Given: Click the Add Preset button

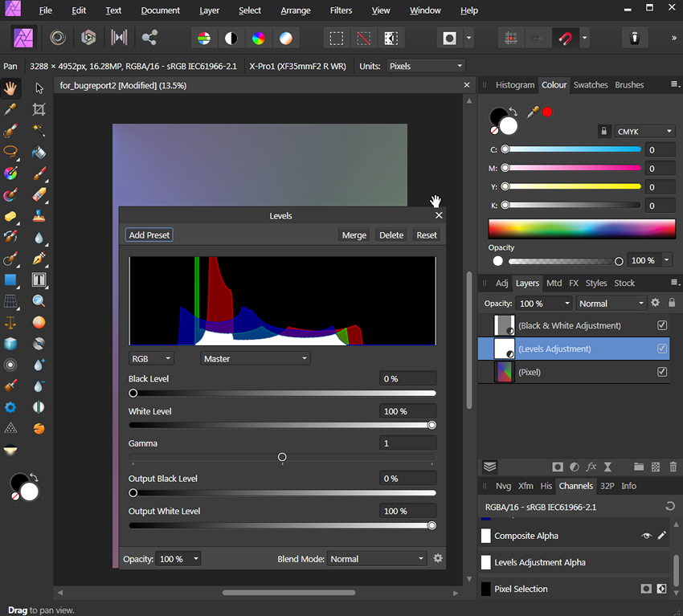Looking at the screenshot, I should [149, 235].
